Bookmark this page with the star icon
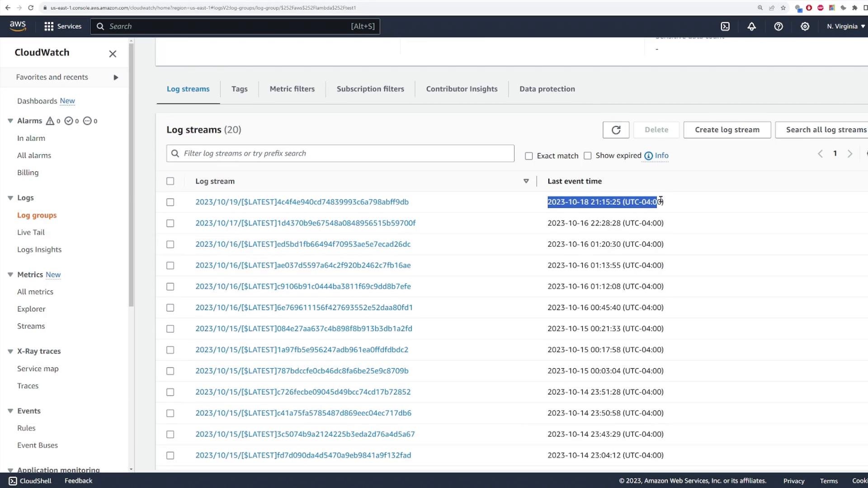 click(783, 8)
